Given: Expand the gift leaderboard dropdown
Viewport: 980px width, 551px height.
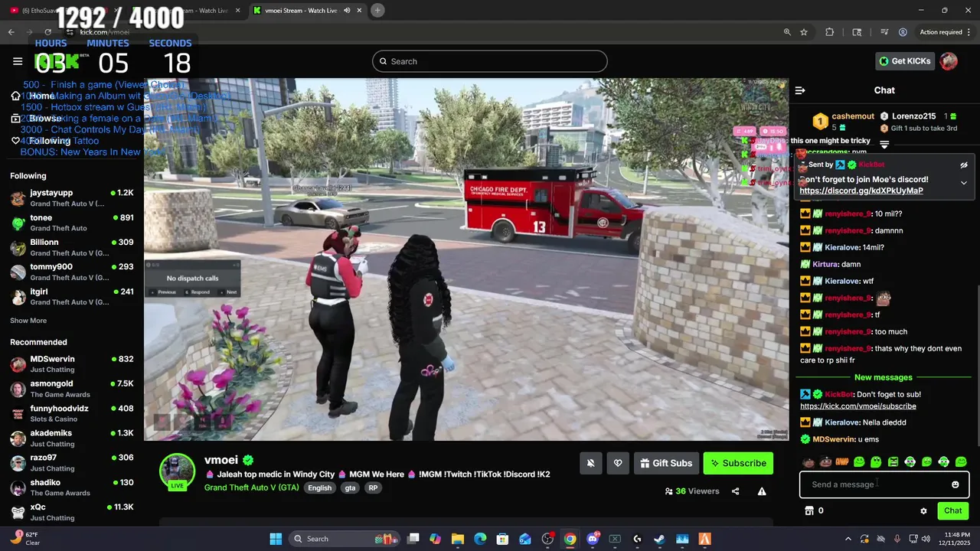Looking at the screenshot, I should pyautogui.click(x=884, y=144).
